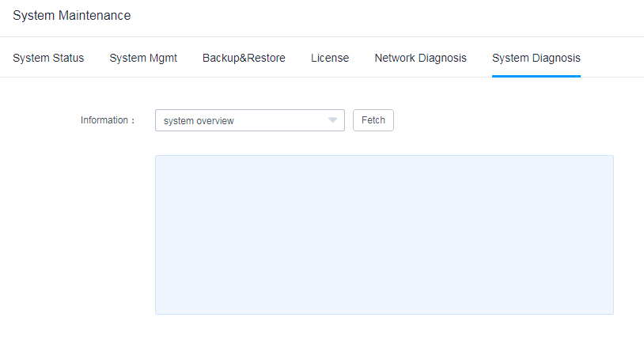This screenshot has width=644, height=341.
Task: Click the Information field label
Action: [x=108, y=120]
